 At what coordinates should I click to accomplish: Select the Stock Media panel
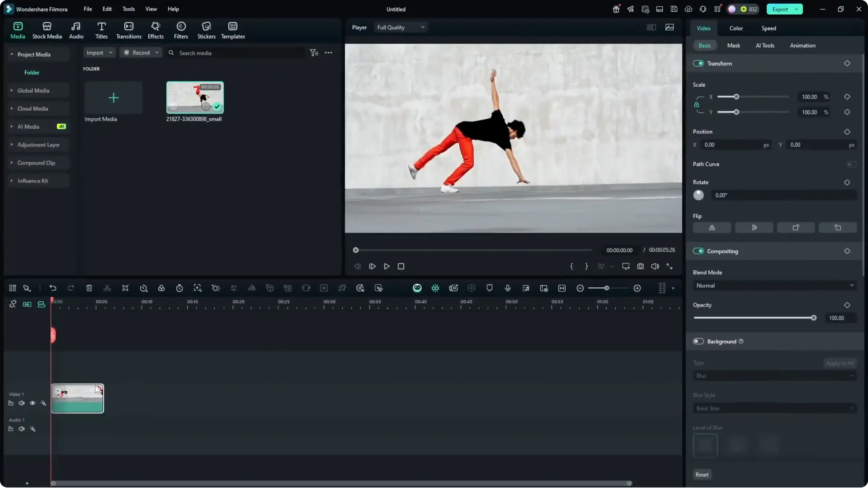tap(47, 30)
